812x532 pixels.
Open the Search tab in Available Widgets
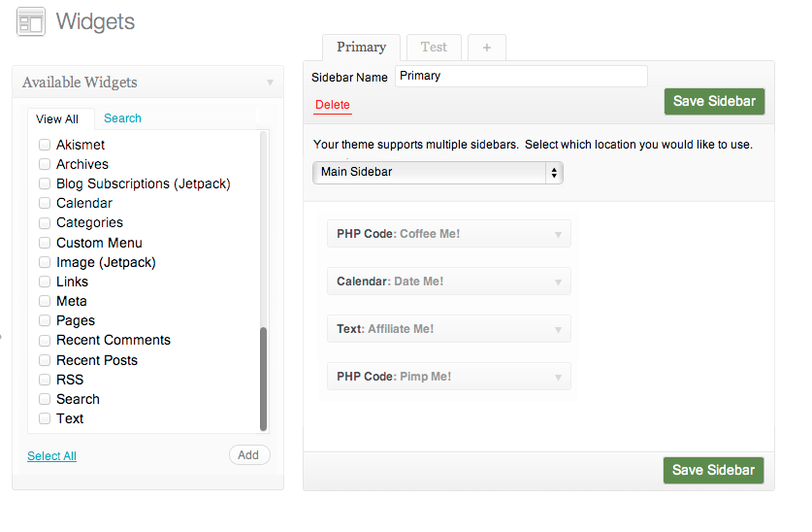(123, 118)
